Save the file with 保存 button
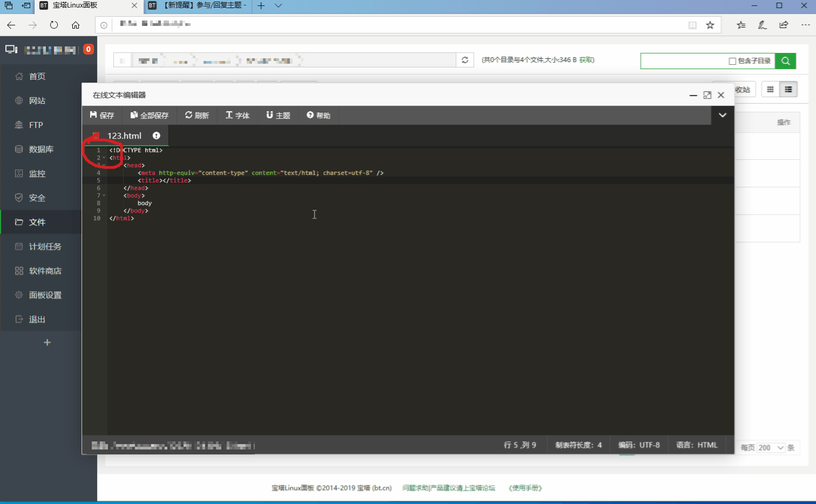816x504 pixels. pyautogui.click(x=102, y=115)
